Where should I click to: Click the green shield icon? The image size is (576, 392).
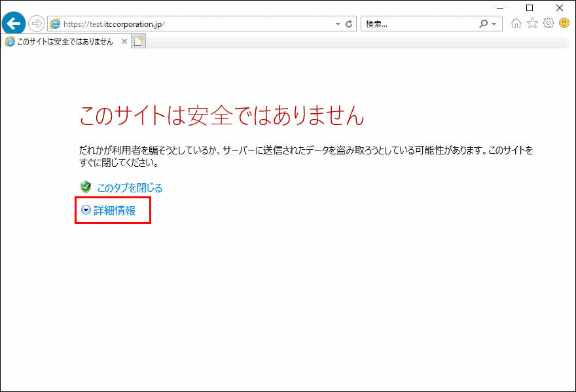(86, 187)
